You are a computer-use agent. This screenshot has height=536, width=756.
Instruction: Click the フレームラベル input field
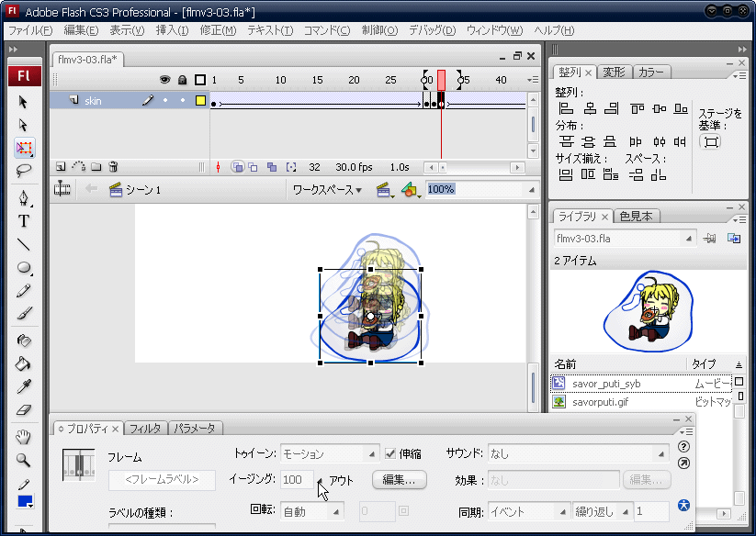pyautogui.click(x=162, y=480)
